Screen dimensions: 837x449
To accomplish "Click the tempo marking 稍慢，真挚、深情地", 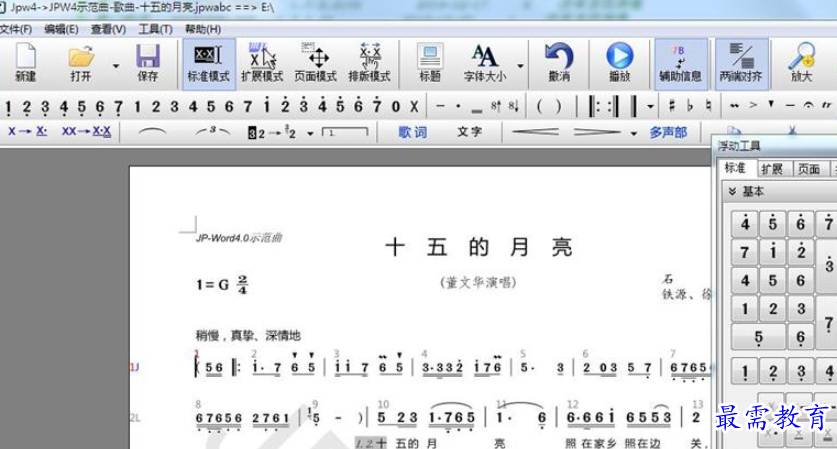I will pos(248,335).
